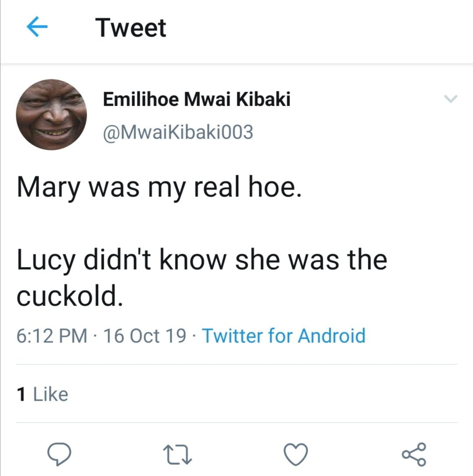Open the Twitter for Android link
This screenshot has width=473, height=476.
[283, 336]
